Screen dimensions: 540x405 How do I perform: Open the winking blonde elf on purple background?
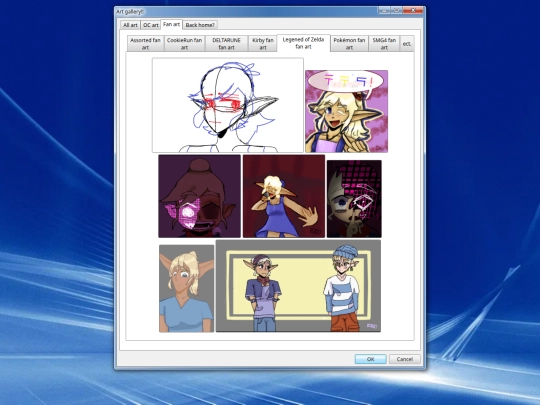click(346, 111)
